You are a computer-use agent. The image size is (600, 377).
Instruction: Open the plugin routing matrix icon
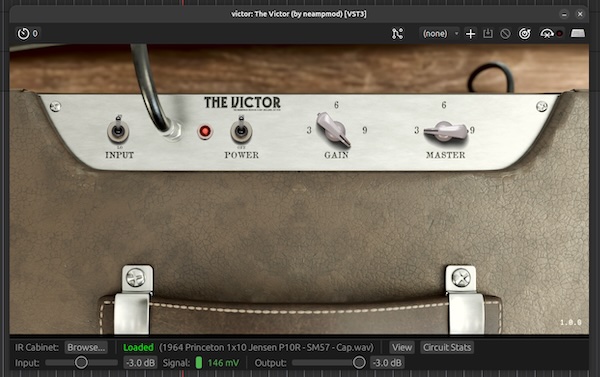[x=397, y=34]
